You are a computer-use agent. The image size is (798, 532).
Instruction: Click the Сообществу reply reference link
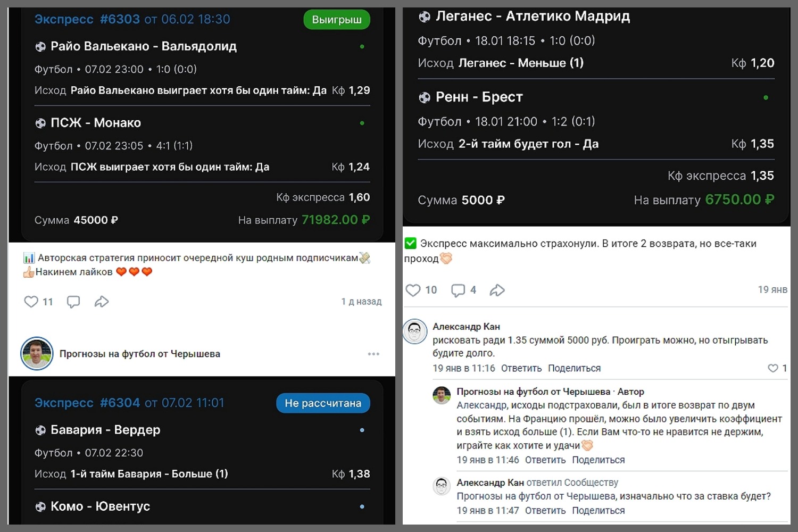coord(591,483)
